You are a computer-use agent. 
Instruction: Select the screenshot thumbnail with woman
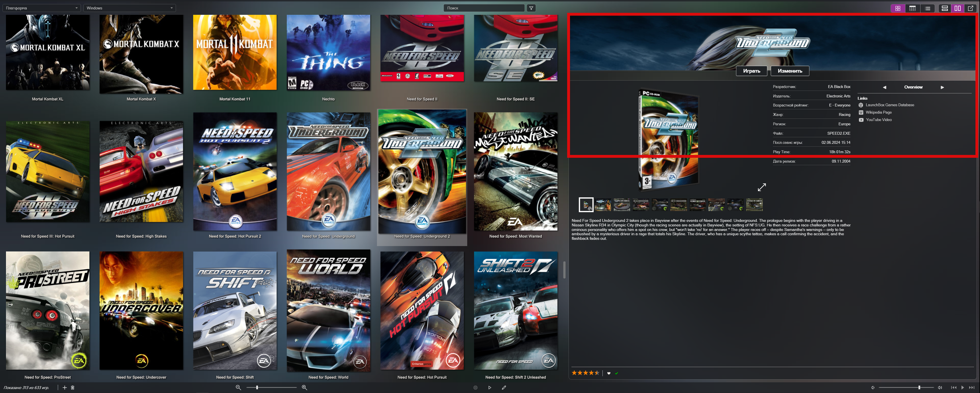603,205
